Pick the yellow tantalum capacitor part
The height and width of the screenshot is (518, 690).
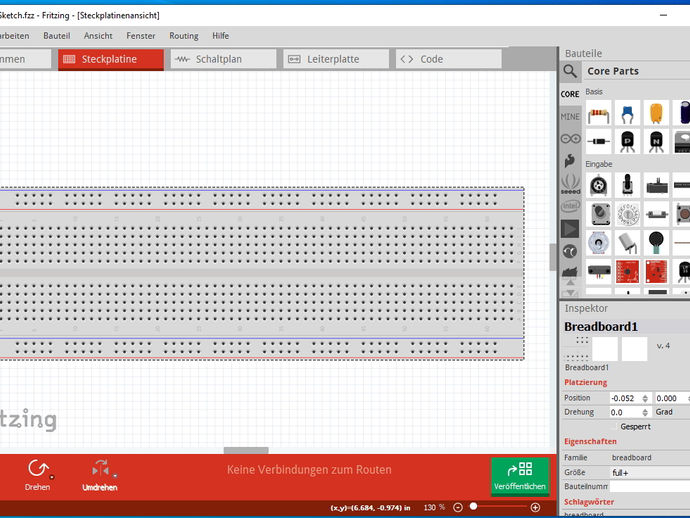tap(656, 114)
